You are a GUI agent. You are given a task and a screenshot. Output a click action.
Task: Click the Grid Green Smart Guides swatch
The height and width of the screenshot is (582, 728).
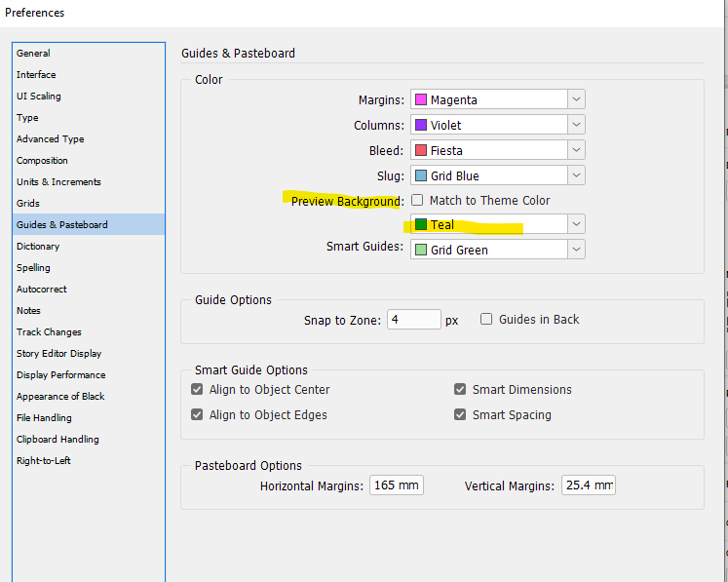coord(421,250)
